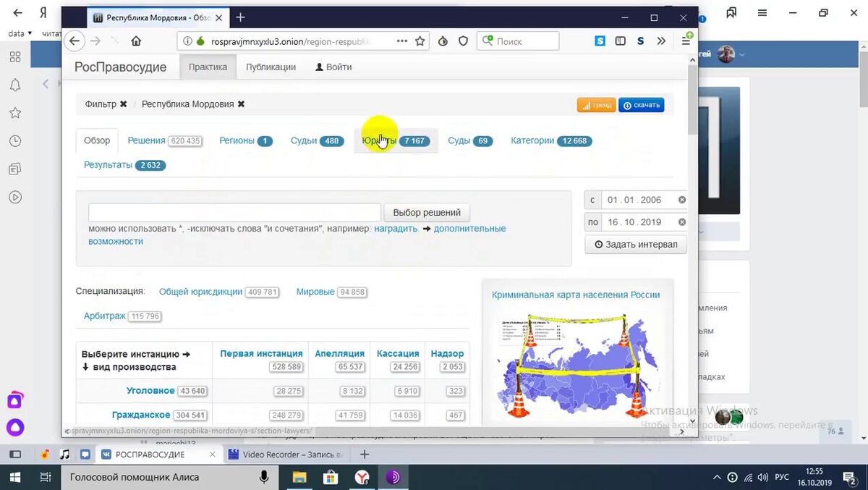Viewport: 868px width, 490px height.
Task: Open the Категории 12 668 tab
Action: point(551,140)
